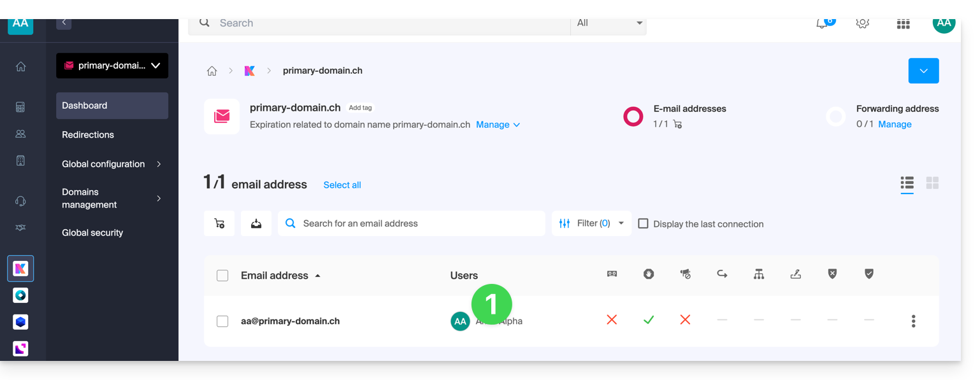This screenshot has width=980, height=380.
Task: Click the home icon in left sidebar
Action: [x=20, y=67]
